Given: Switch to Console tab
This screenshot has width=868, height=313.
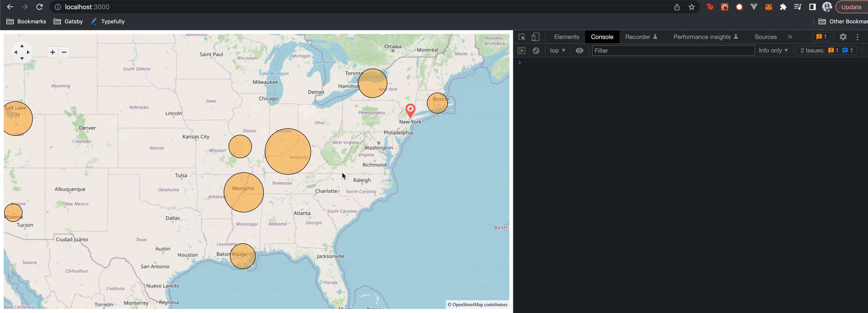Looking at the screenshot, I should [602, 37].
